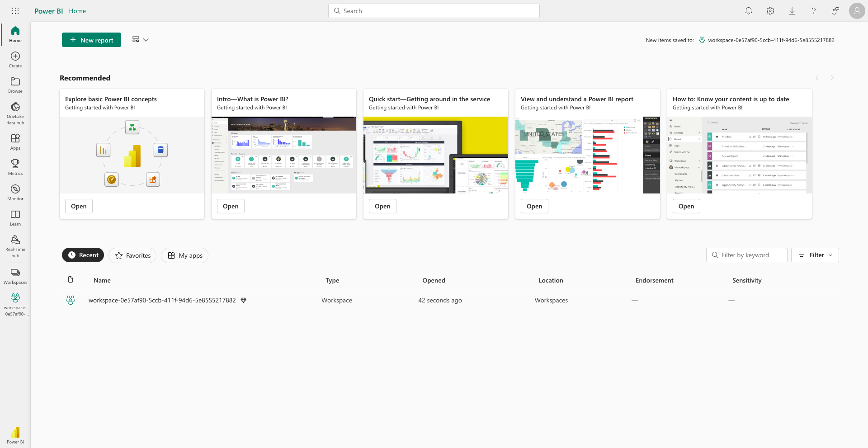This screenshot has height=448, width=868.
Task: Click the Quick start card thumbnail image
Action: (x=436, y=155)
